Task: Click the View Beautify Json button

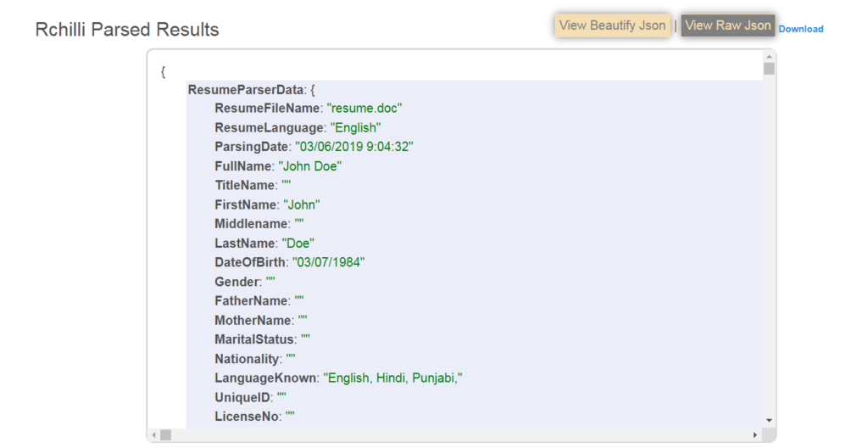Action: pyautogui.click(x=612, y=25)
